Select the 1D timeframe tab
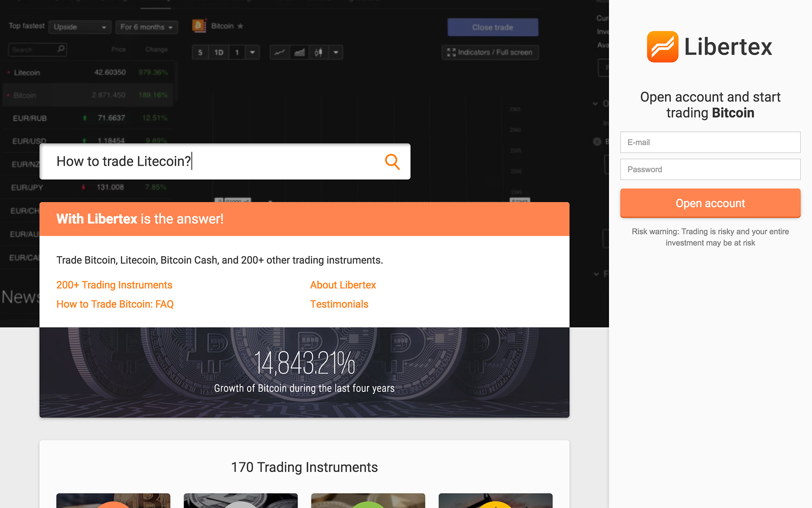This screenshot has width=812, height=508. 219,52
